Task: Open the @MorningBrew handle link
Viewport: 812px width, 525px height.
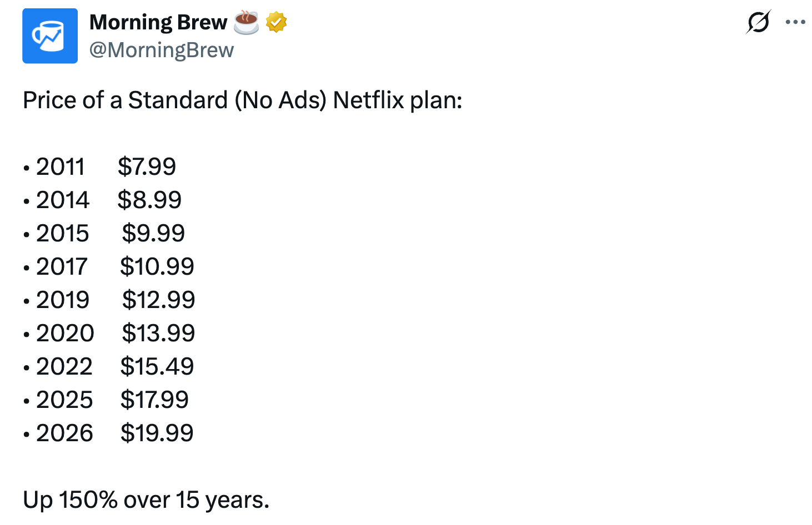Action: point(162,50)
